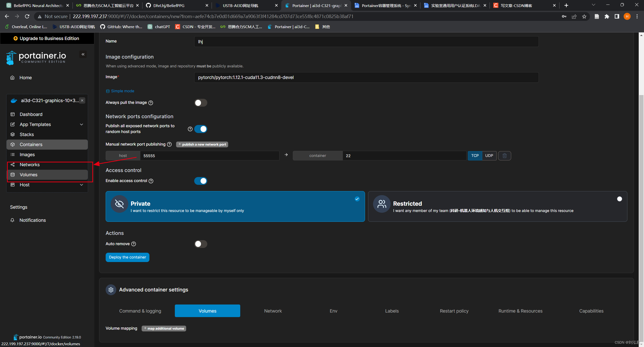The height and width of the screenshot is (347, 644).
Task: Select the Private access control option
Action: tap(235, 206)
